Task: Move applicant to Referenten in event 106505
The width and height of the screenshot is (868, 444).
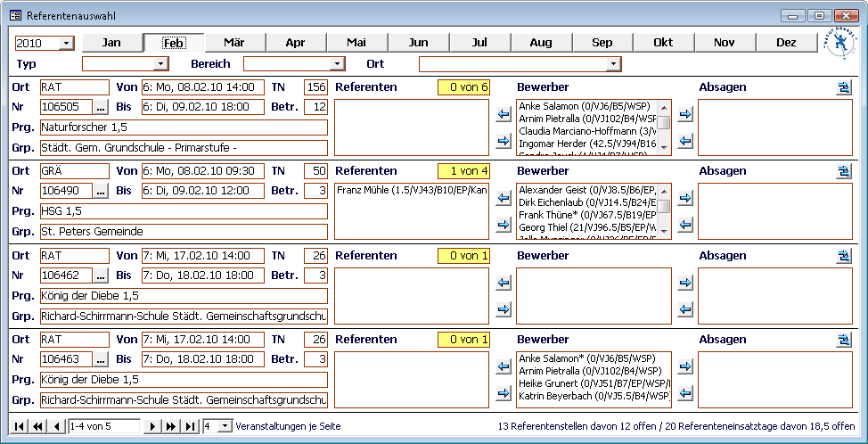Action: point(504,115)
